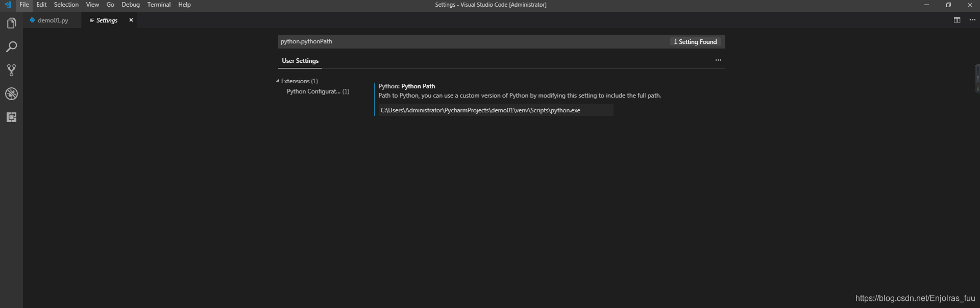Open the Go menu

click(x=110, y=5)
